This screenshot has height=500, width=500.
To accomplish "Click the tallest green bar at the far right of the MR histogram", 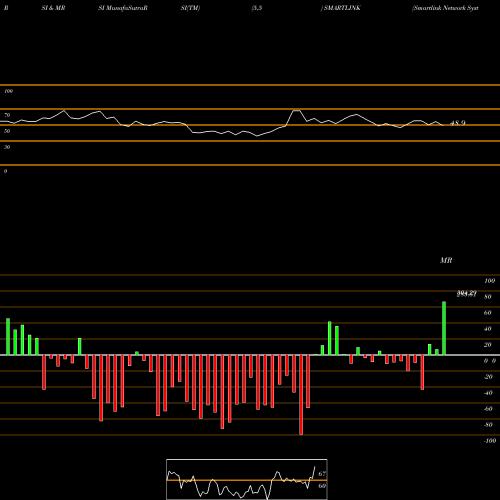I will [444, 328].
